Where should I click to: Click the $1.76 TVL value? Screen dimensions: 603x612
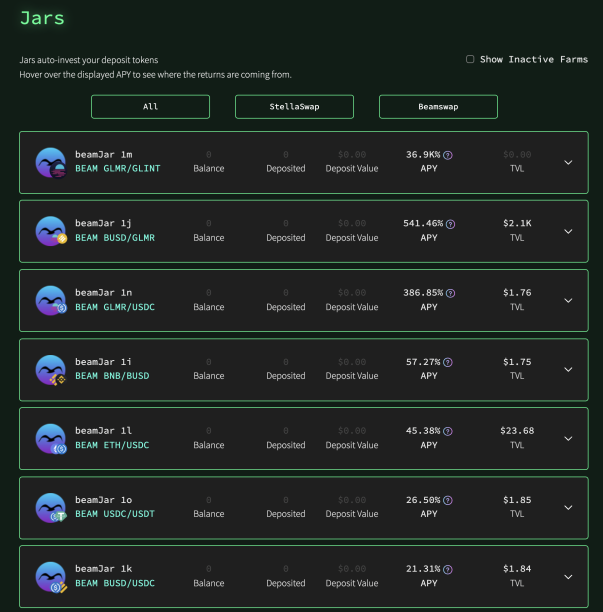click(517, 293)
